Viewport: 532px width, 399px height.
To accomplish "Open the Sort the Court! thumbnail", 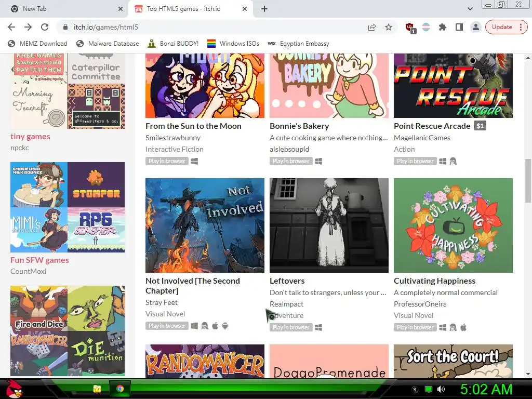I will [x=453, y=361].
